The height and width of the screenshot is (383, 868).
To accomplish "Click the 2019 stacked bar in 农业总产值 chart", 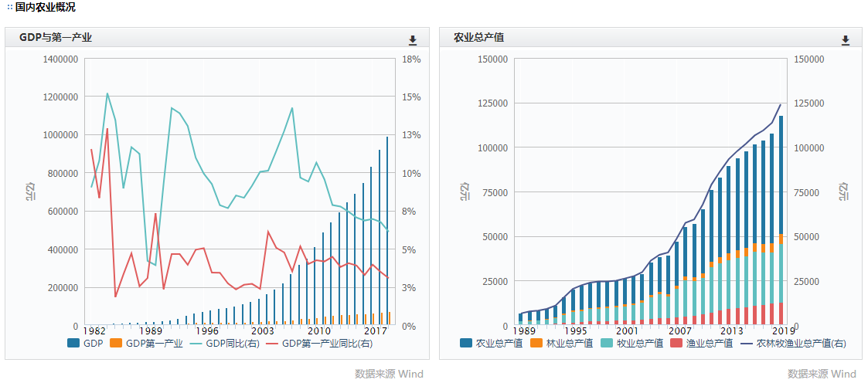I will click(x=781, y=216).
